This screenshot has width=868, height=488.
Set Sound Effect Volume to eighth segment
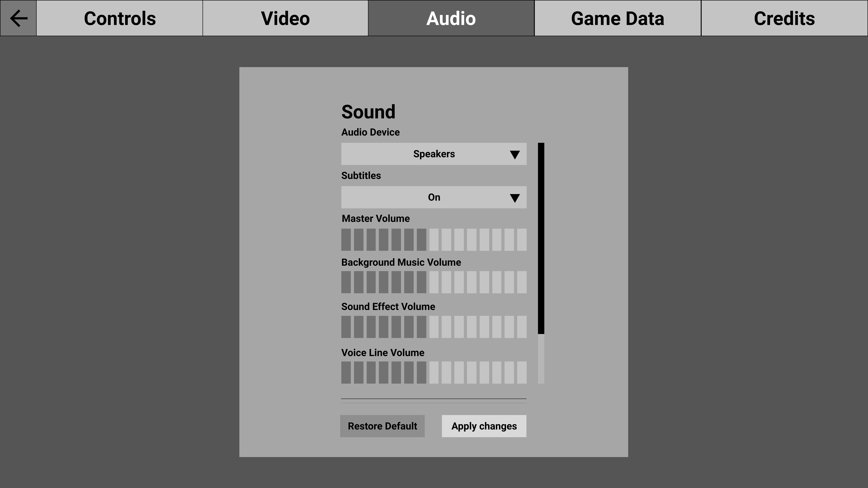pyautogui.click(x=434, y=327)
